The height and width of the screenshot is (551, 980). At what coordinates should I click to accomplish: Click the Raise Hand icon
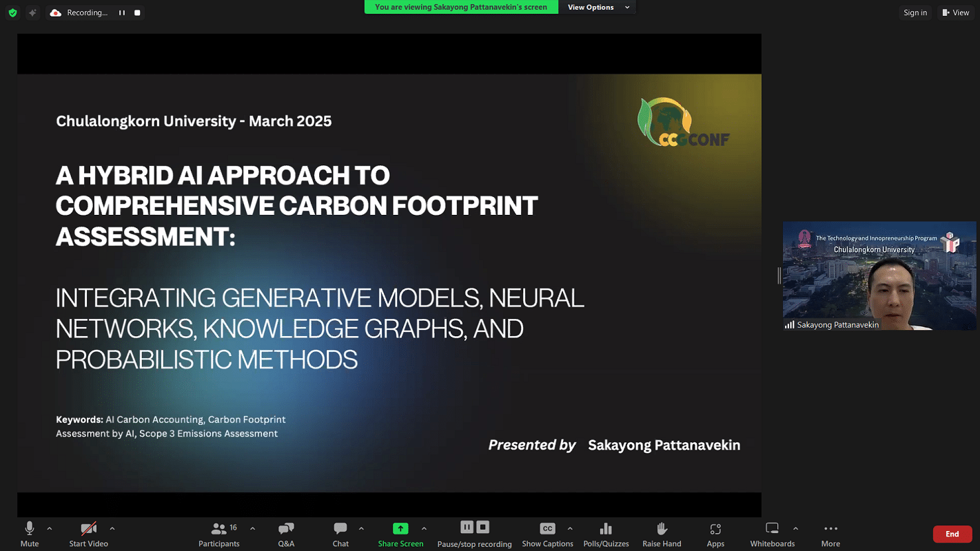(662, 529)
